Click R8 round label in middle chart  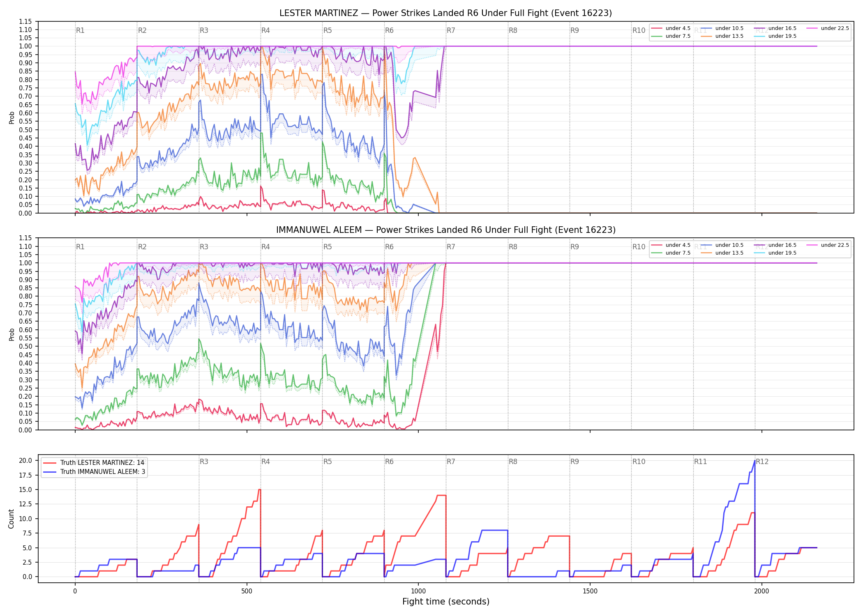[x=513, y=247]
